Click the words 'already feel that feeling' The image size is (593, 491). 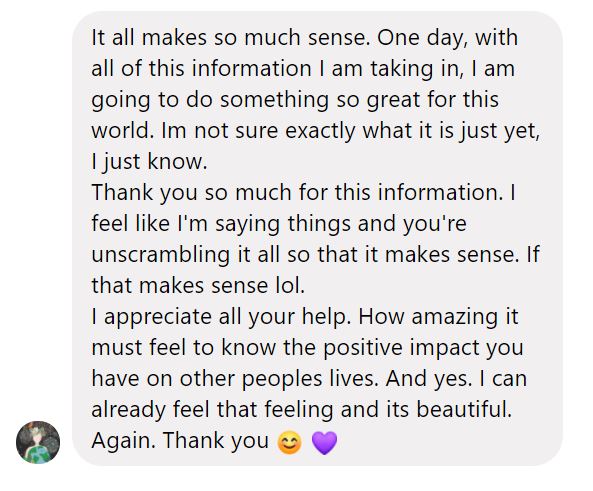pos(213,410)
